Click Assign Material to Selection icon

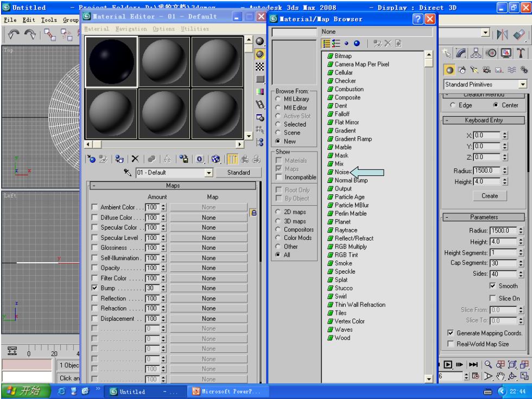pos(119,159)
